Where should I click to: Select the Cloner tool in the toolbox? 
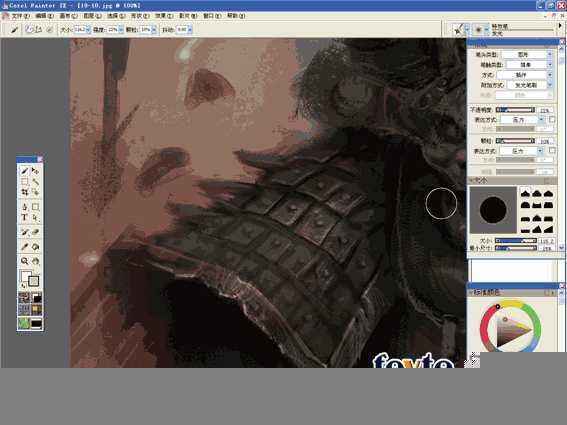[x=24, y=232]
